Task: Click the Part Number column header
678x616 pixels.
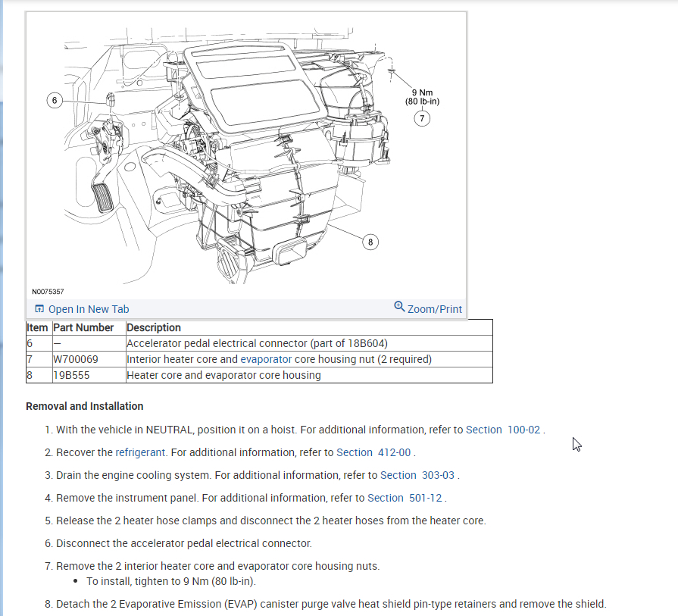Action: [x=83, y=327]
